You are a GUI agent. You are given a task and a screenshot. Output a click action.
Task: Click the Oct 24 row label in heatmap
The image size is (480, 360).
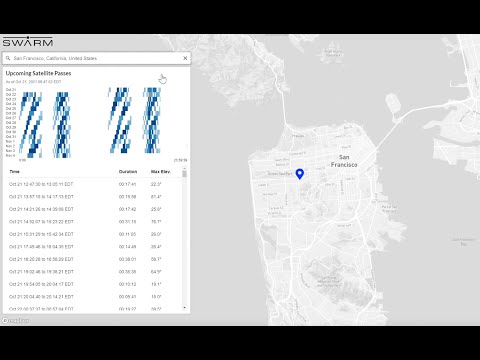[x=11, y=104]
